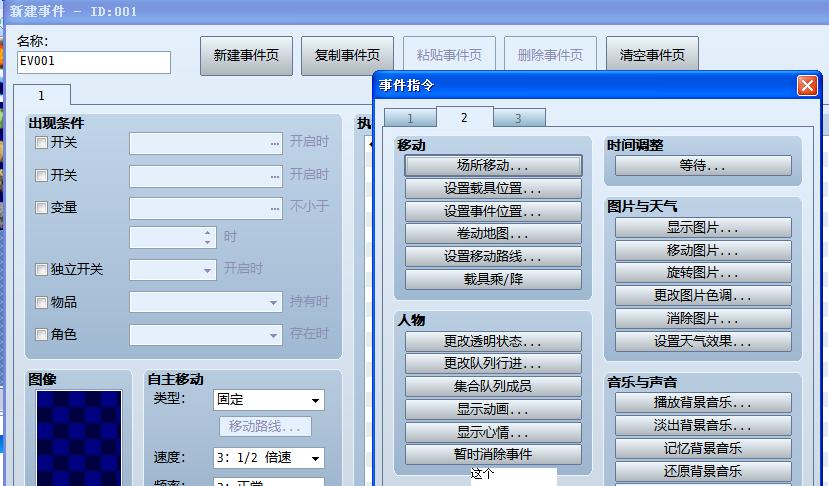Select the 载具乘/降 command
Image resolution: width=829 pixels, height=486 pixels.
point(493,279)
